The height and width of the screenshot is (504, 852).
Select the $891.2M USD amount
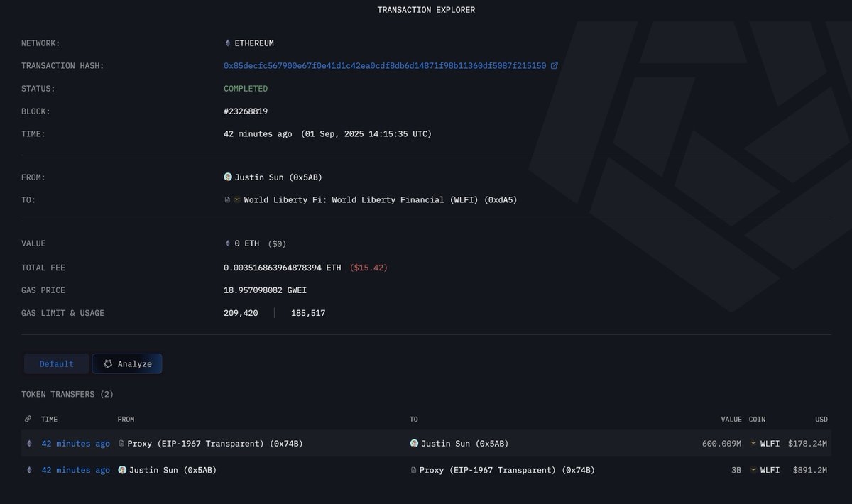click(810, 470)
